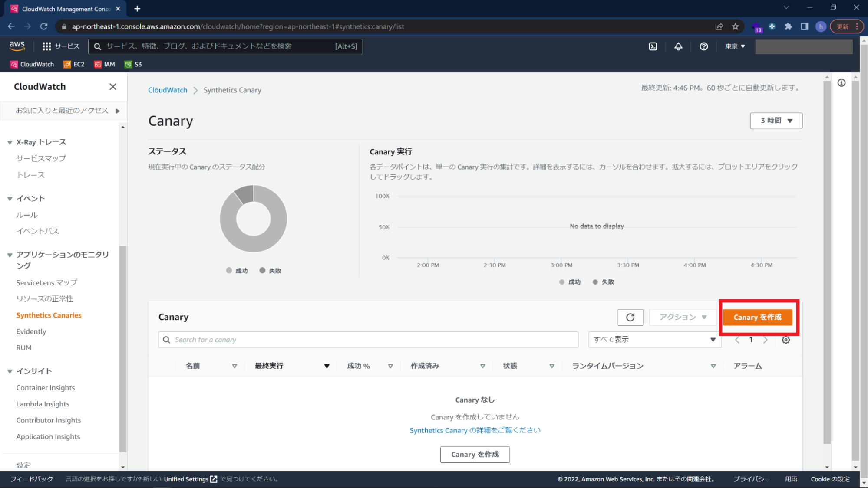The image size is (868, 488).
Task: Collapse アプリケーションのモニタリング section
Action: coord(10,255)
